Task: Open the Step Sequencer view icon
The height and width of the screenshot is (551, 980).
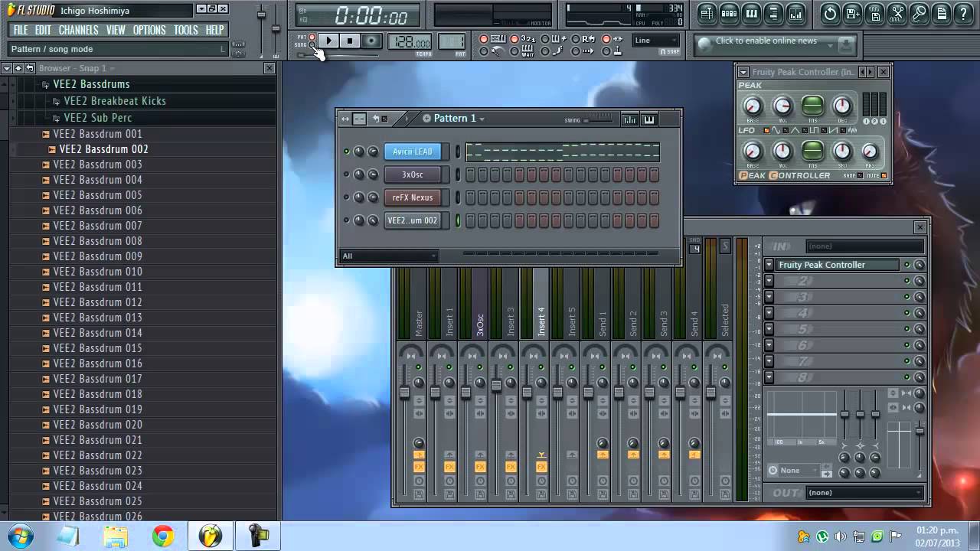Action: click(x=729, y=13)
